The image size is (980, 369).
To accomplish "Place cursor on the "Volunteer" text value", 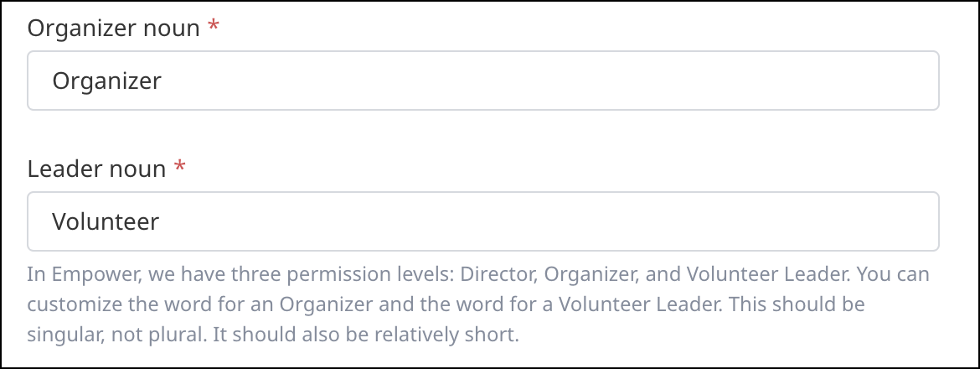I will [x=106, y=221].
